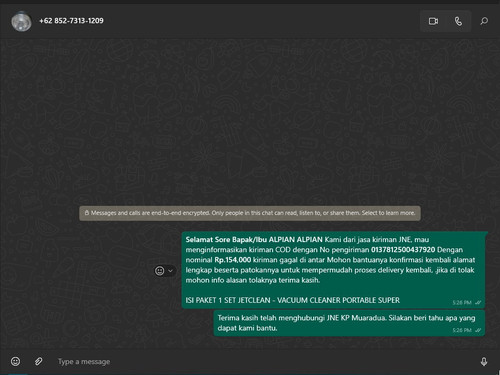Select tracking number 0137812500437920
500x375 pixels.
point(403,250)
